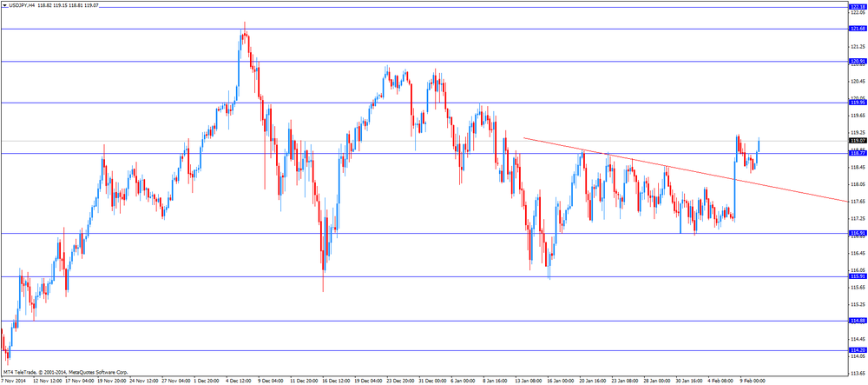Image resolution: width=868 pixels, height=385 pixels.
Task: Select the red descending trendline
Action: point(685,169)
